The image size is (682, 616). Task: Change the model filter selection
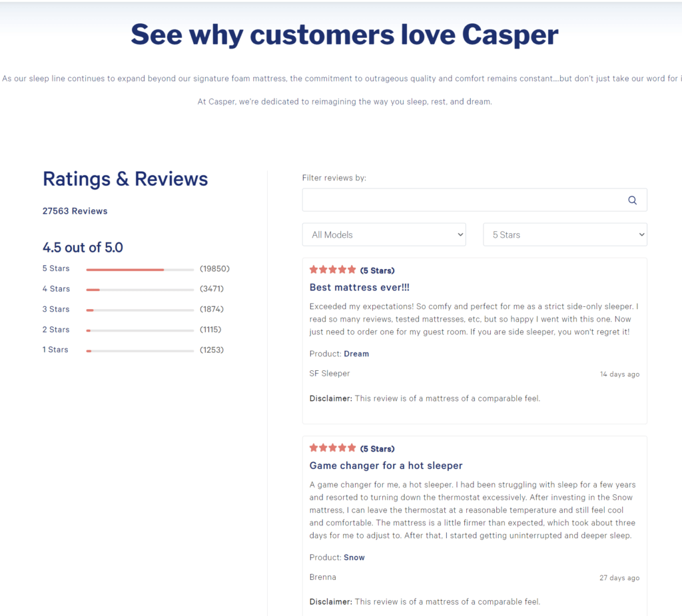[x=384, y=234]
